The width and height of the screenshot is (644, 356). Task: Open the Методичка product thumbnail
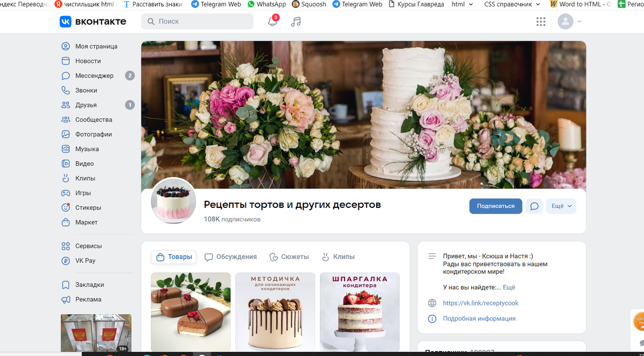(x=275, y=312)
